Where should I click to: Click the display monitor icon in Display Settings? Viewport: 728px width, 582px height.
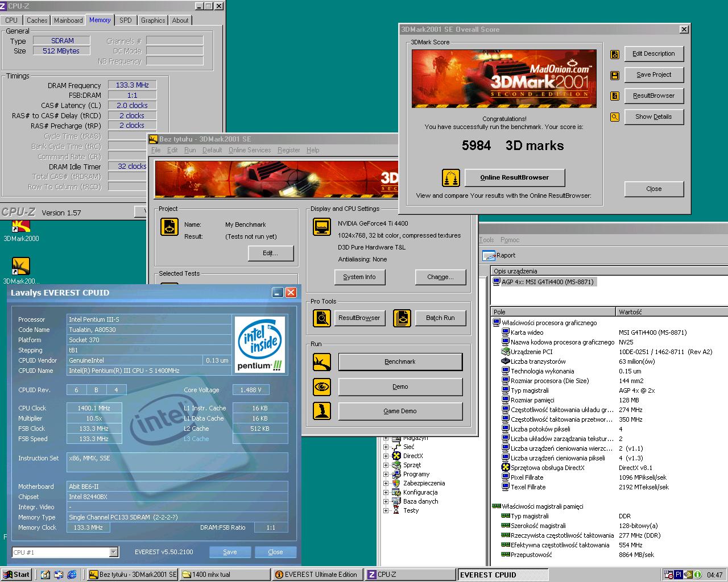click(322, 227)
